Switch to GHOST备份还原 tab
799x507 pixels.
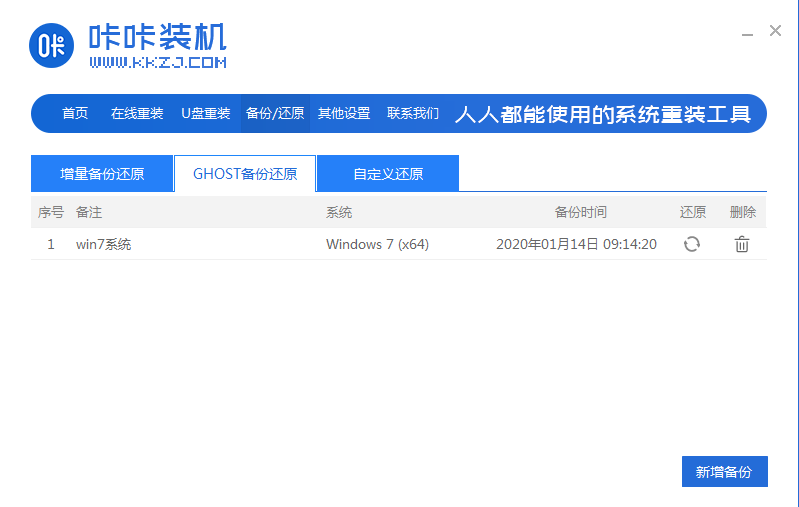[x=245, y=174]
